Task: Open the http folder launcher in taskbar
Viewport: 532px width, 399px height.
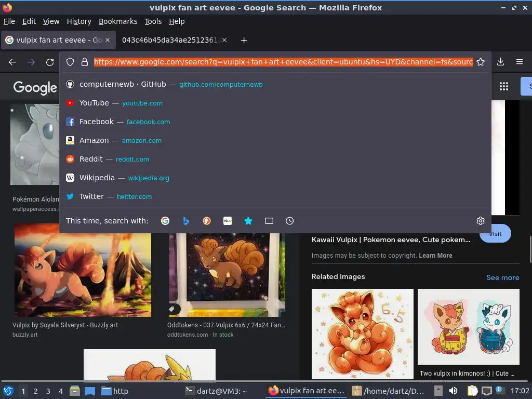Action: 115,391
